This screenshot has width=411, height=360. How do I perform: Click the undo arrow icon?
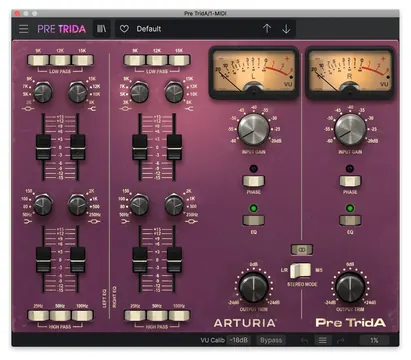click(x=304, y=340)
